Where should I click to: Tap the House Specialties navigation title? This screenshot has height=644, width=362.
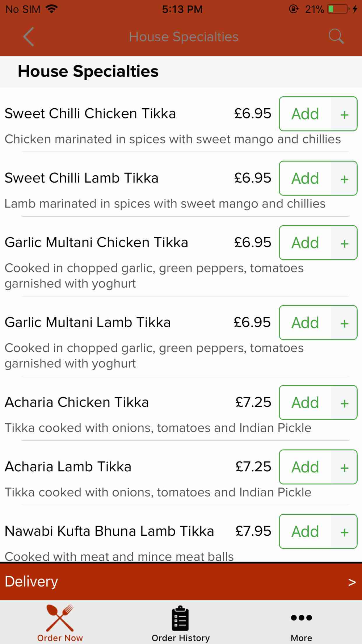(184, 37)
